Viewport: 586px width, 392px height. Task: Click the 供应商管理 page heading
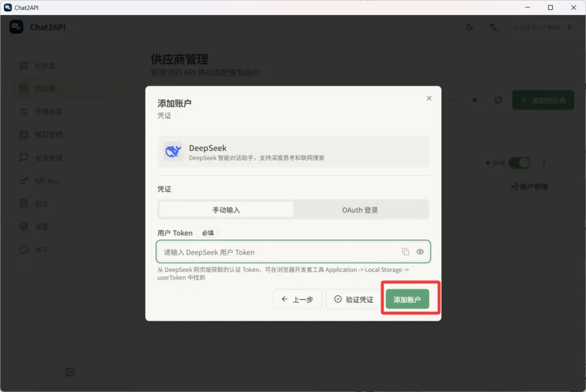click(180, 59)
